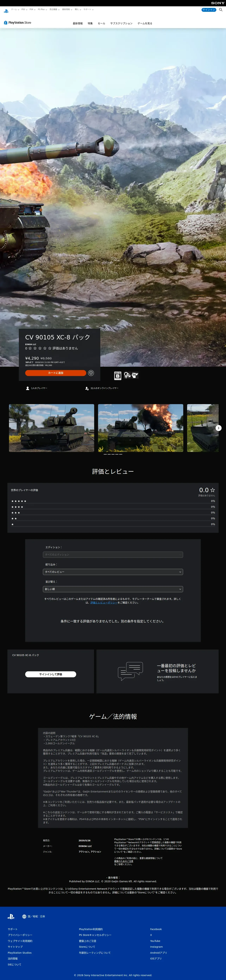Add the pack to wishlist with heart icon
This screenshot has height=980, width=226.
[91, 373]
